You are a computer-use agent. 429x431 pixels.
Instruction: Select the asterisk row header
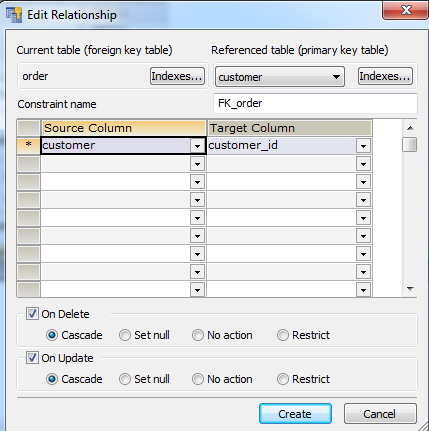pyautogui.click(x=29, y=145)
